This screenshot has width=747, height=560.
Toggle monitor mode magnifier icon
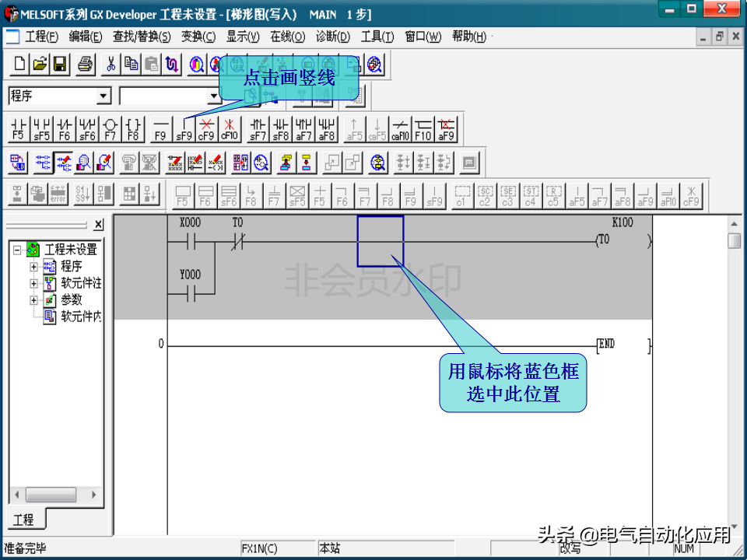point(84,163)
